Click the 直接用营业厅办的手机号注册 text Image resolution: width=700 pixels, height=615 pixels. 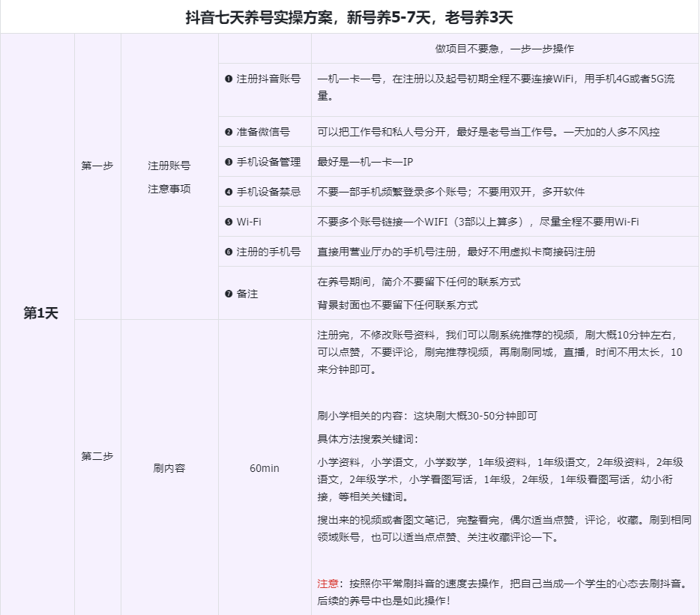[387, 252]
